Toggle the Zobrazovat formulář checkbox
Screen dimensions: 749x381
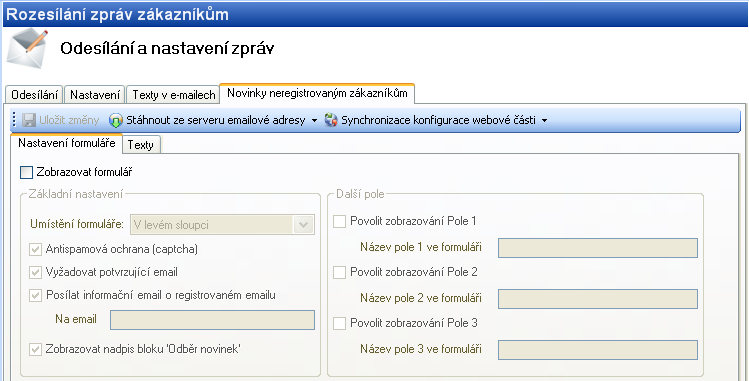[x=27, y=172]
